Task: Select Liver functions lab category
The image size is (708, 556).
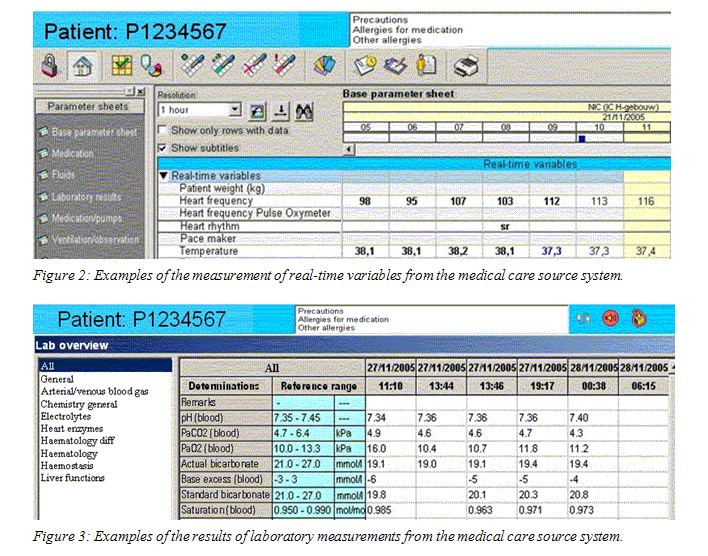Action: tap(70, 477)
